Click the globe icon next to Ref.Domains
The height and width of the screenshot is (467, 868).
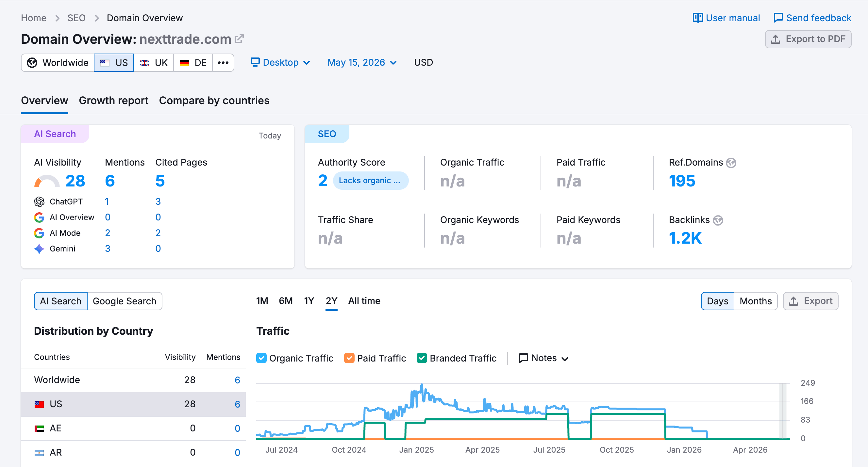[x=730, y=163]
